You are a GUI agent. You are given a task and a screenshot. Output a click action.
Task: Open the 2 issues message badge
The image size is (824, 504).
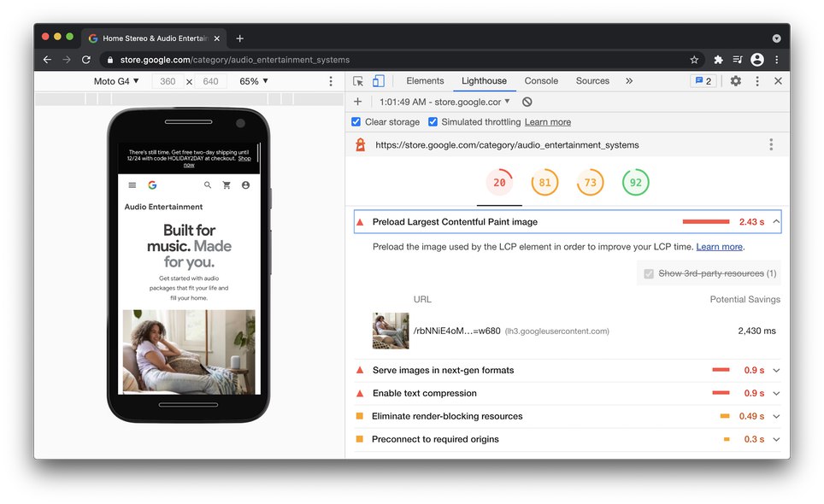[x=703, y=81]
